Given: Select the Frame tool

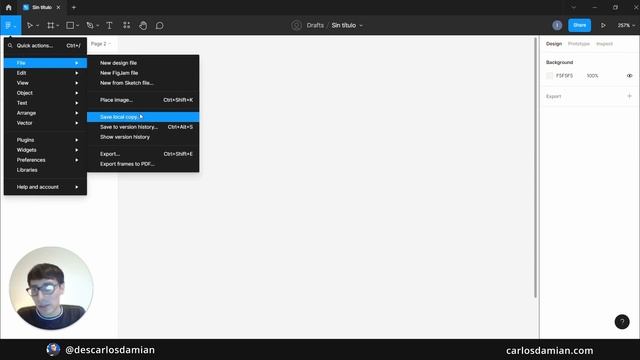Looking at the screenshot, I should click(51, 25).
